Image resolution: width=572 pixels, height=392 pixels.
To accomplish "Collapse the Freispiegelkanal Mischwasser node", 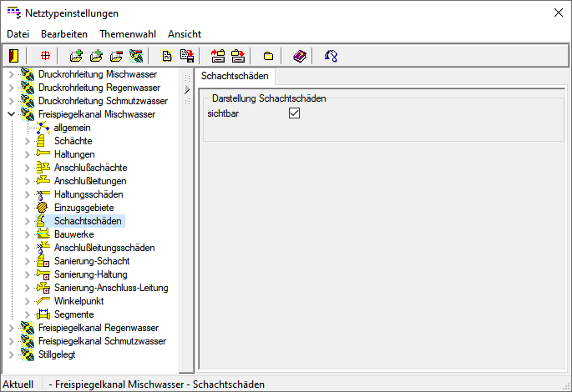I will point(11,114).
